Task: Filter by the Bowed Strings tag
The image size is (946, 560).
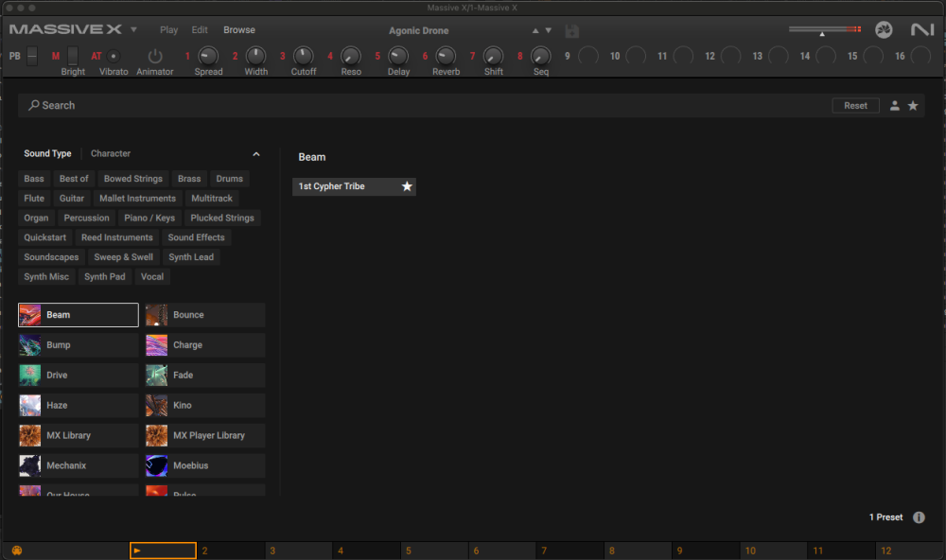Action: (132, 179)
